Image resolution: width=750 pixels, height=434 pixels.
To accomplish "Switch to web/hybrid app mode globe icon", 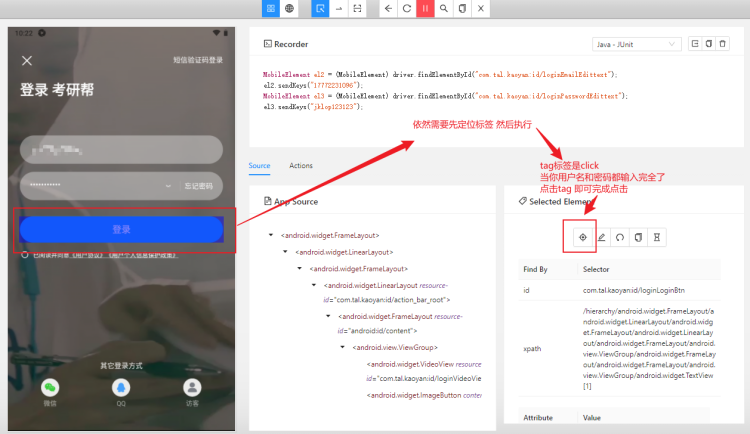I will point(289,8).
